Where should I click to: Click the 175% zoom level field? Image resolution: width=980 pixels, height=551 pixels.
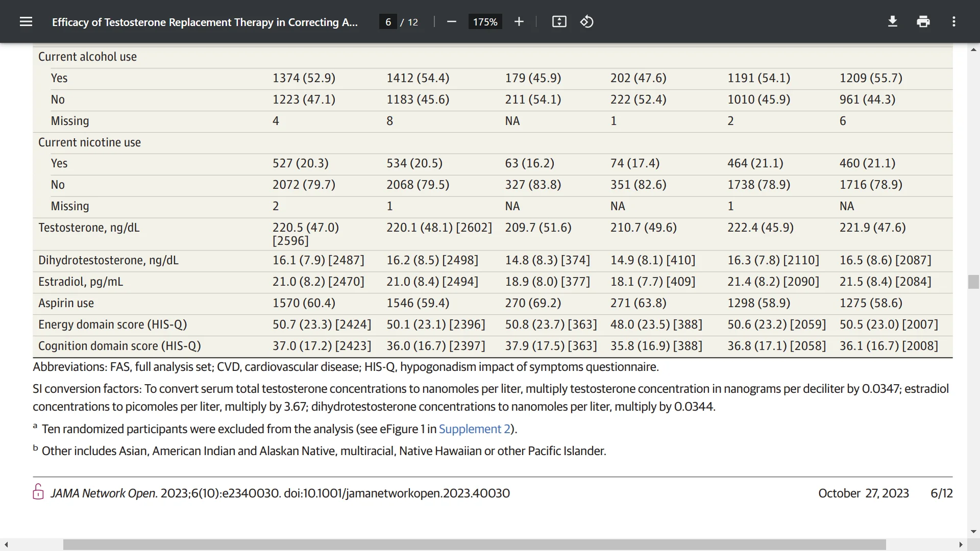pos(485,22)
